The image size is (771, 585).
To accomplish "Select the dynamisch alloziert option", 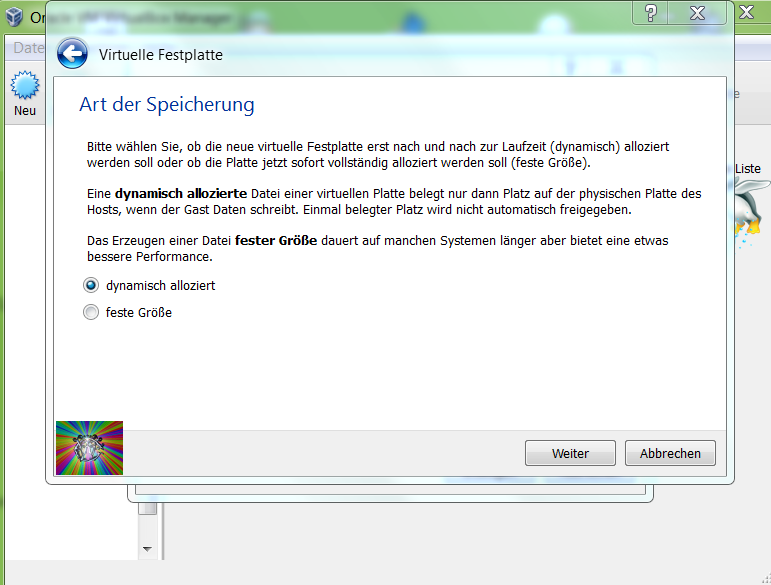I will (x=92, y=285).
